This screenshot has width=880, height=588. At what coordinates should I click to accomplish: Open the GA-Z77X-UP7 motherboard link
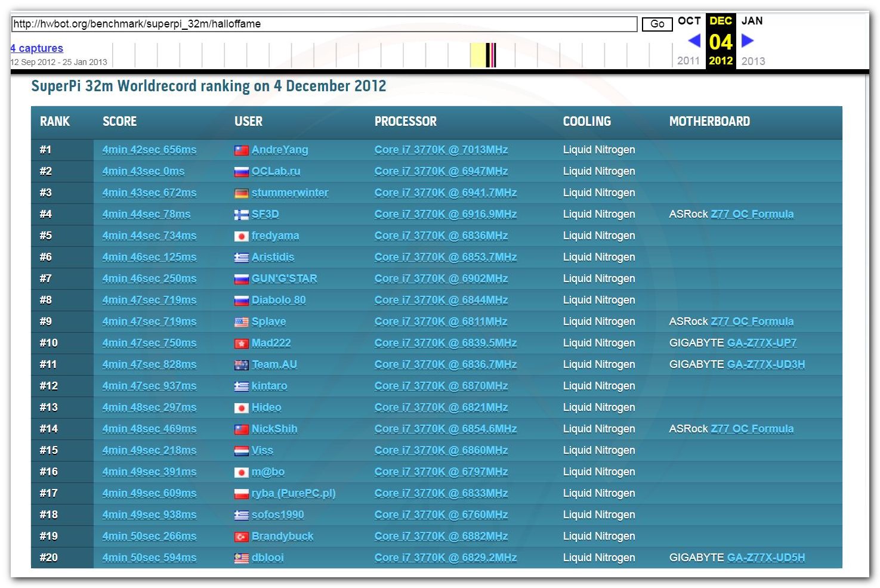762,343
